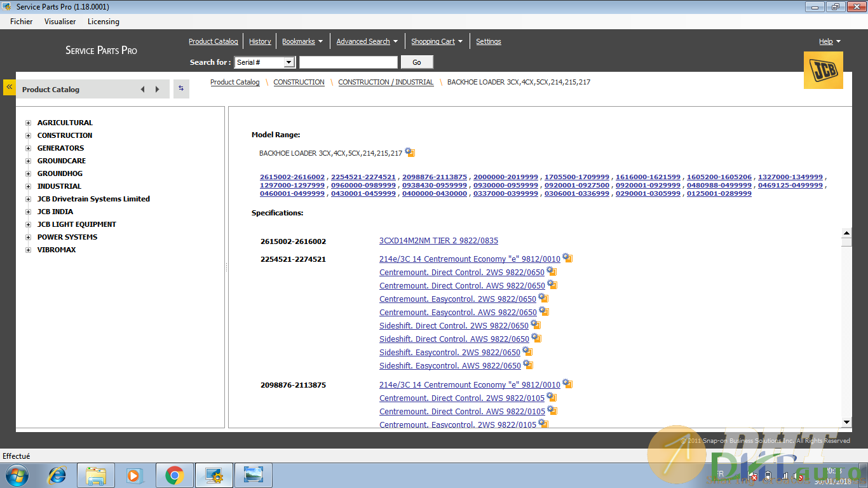Go to previous catalog page with left arrow
Viewport: 868px width, 488px height.
[x=142, y=90]
